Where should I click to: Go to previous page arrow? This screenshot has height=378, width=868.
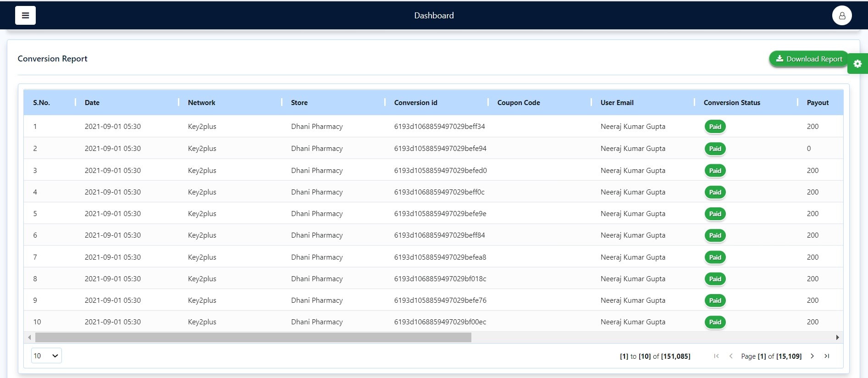click(731, 356)
